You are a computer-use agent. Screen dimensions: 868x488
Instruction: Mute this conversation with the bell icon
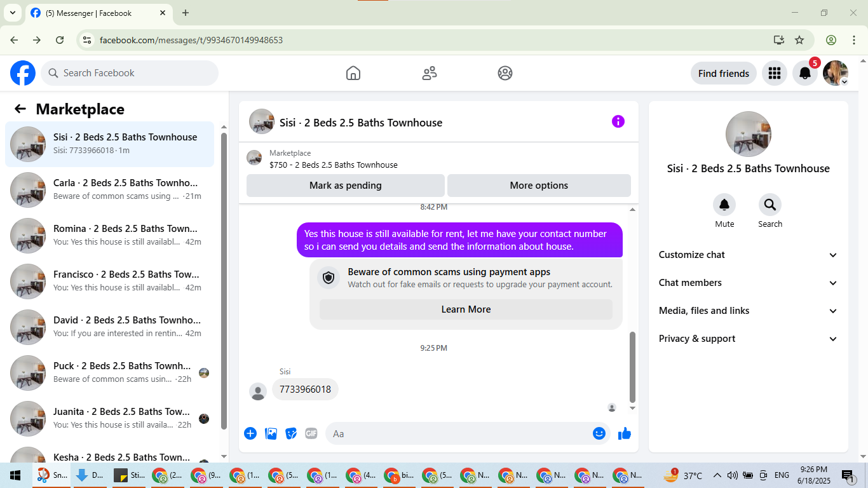pyautogui.click(x=724, y=205)
